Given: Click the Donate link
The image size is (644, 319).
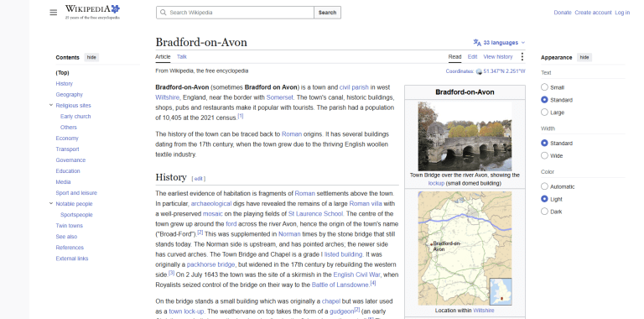Looking at the screenshot, I should (563, 13).
